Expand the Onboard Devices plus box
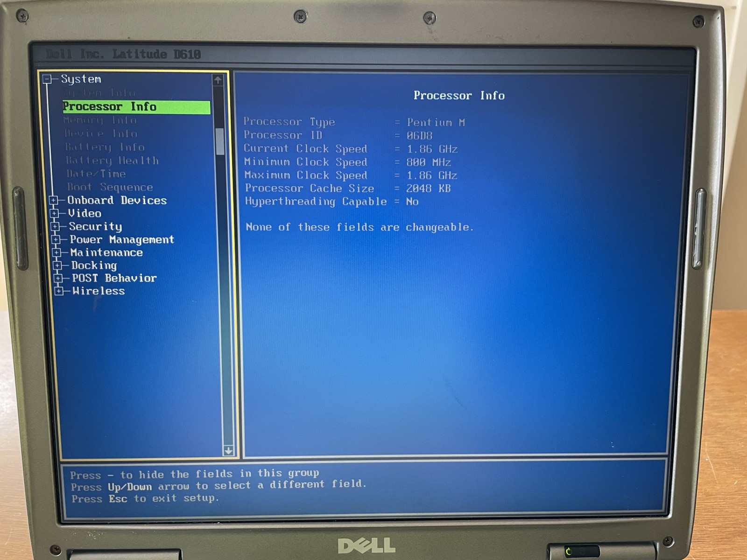The height and width of the screenshot is (560, 747). [54, 201]
